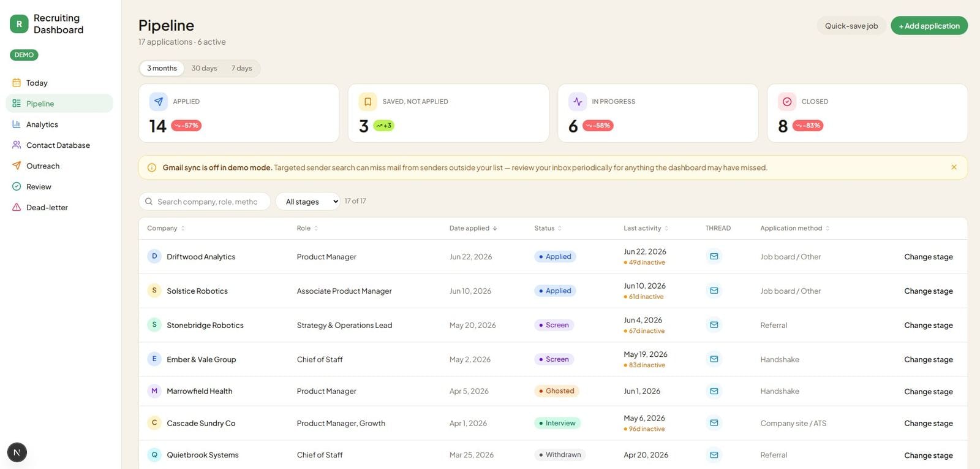Viewport: 980px width, 469px height.
Task: Select the 7 days time range
Action: click(242, 68)
